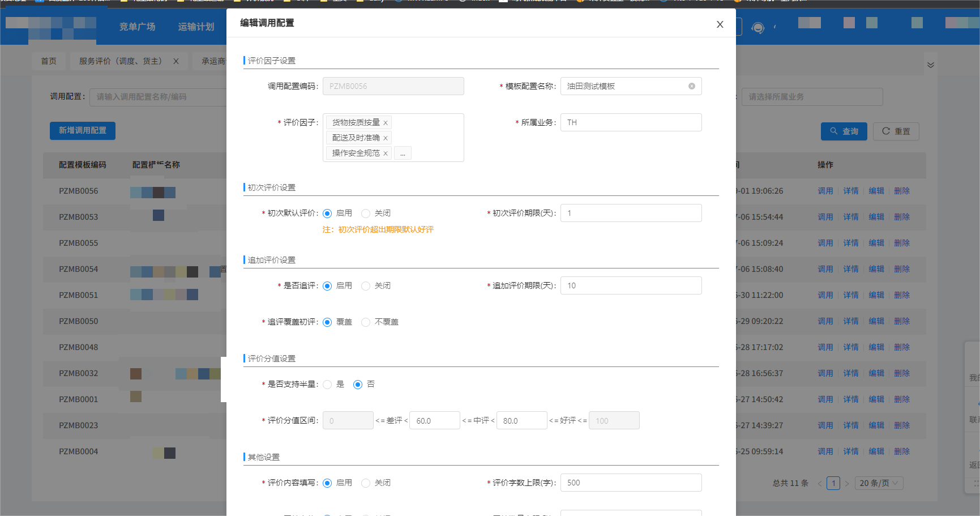
Task: Open the 运输计划 menu
Action: click(x=196, y=27)
